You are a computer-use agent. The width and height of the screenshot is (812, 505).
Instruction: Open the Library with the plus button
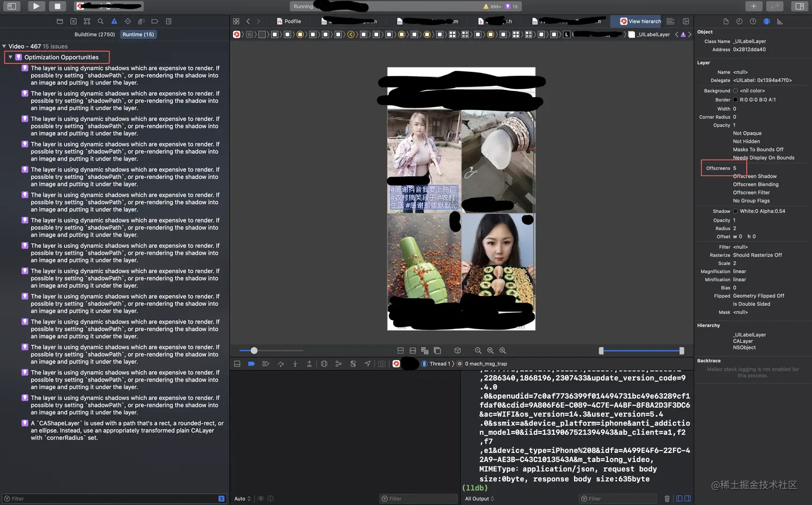tap(753, 6)
